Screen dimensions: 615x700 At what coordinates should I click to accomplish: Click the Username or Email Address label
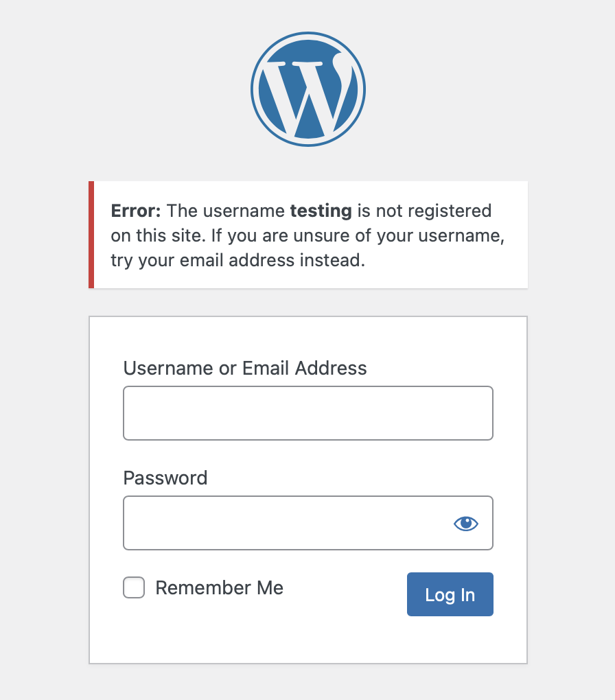pos(245,369)
